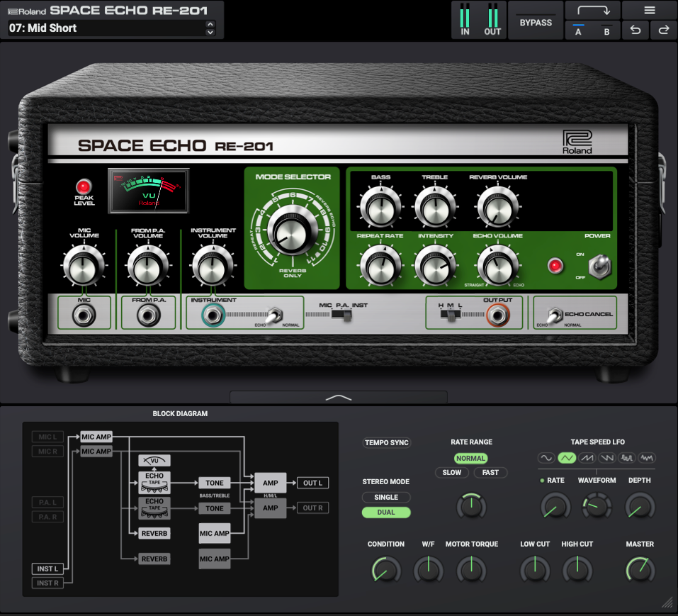
Task: Turn the MODE SELECTOR knob
Action: (x=293, y=230)
